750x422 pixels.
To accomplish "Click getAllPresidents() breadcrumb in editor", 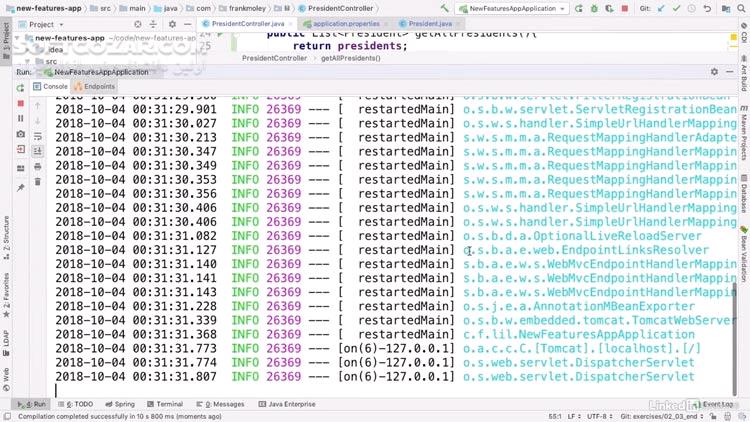I will 351,58.
